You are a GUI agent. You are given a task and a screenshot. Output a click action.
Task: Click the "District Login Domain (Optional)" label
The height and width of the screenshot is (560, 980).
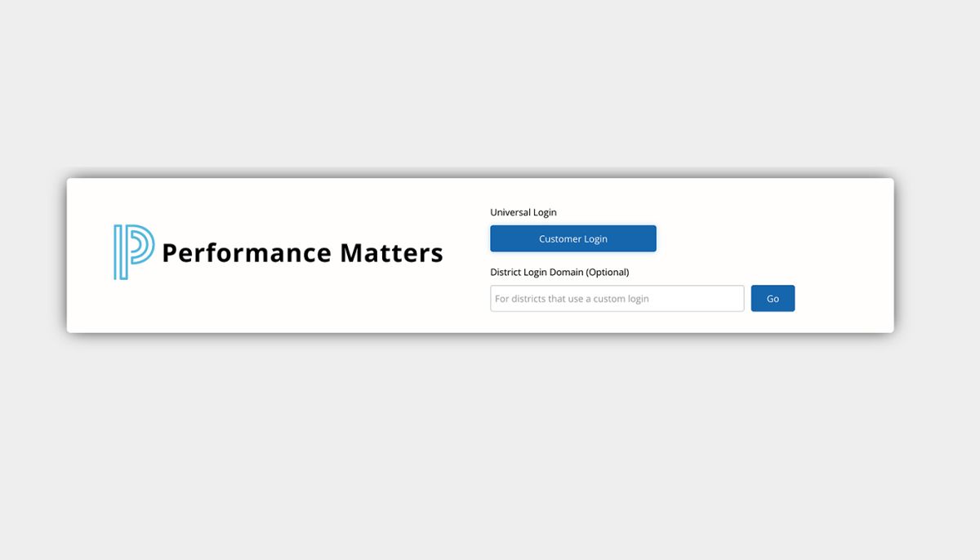pos(559,272)
